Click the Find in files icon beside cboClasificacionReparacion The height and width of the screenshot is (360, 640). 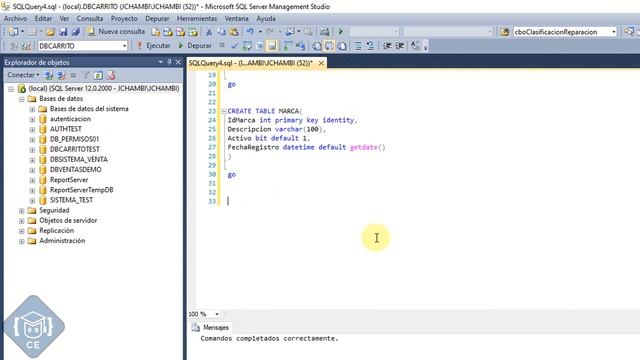pyautogui.click(x=504, y=32)
